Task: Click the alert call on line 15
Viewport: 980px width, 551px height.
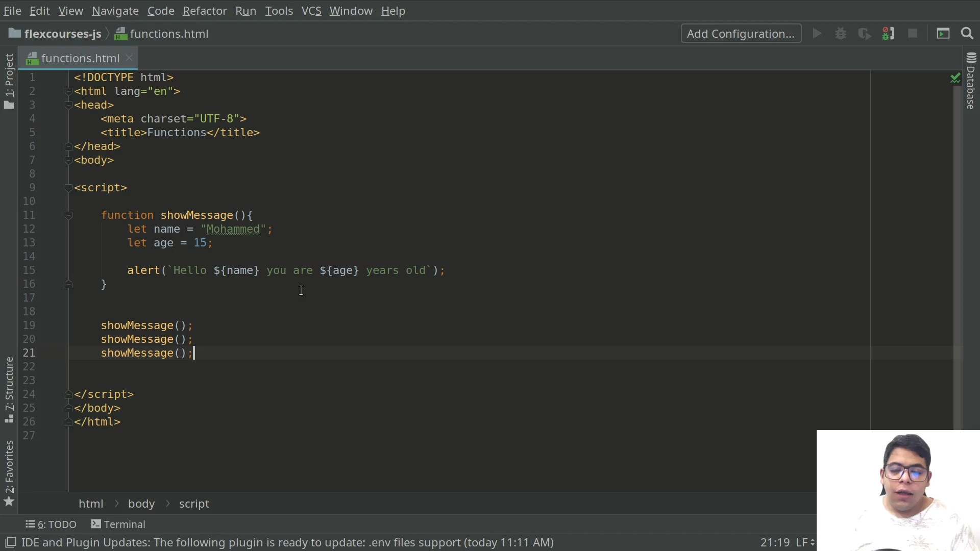Action: pos(143,270)
